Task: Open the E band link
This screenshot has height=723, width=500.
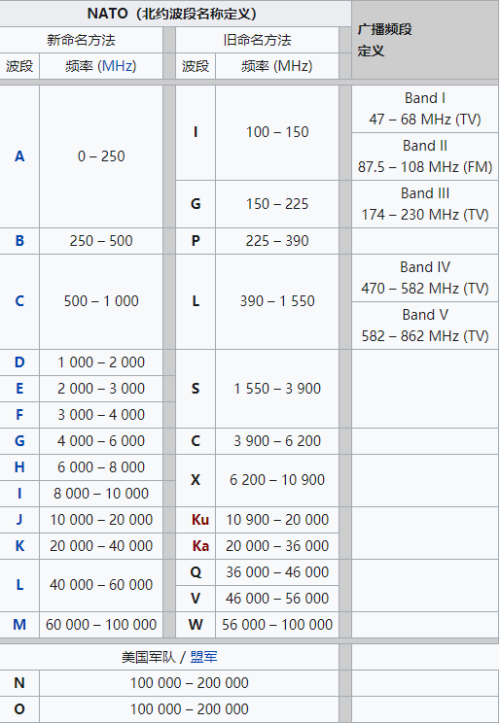Action: point(19,389)
